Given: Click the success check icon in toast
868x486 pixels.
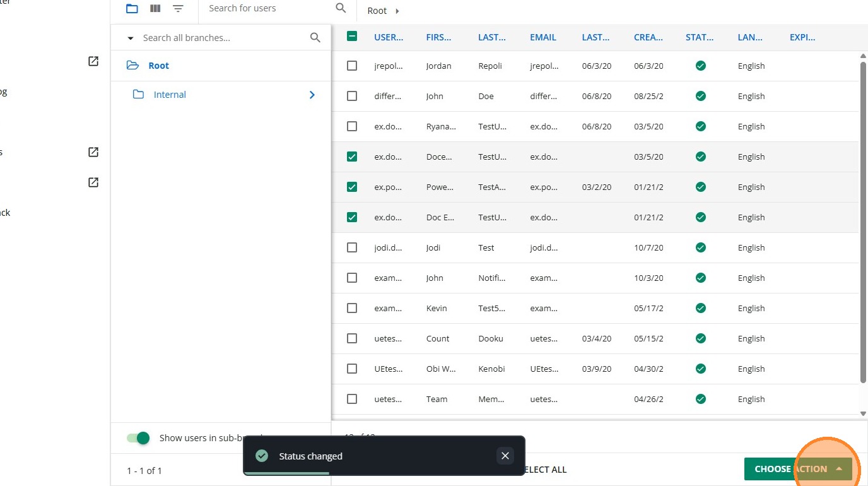Looking at the screenshot, I should pos(261,456).
